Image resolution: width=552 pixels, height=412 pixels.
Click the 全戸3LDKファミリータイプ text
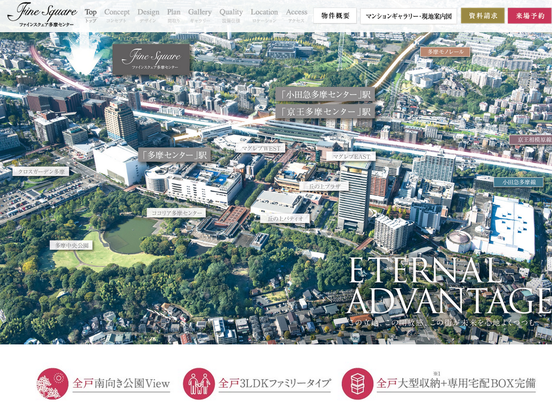coord(275,383)
